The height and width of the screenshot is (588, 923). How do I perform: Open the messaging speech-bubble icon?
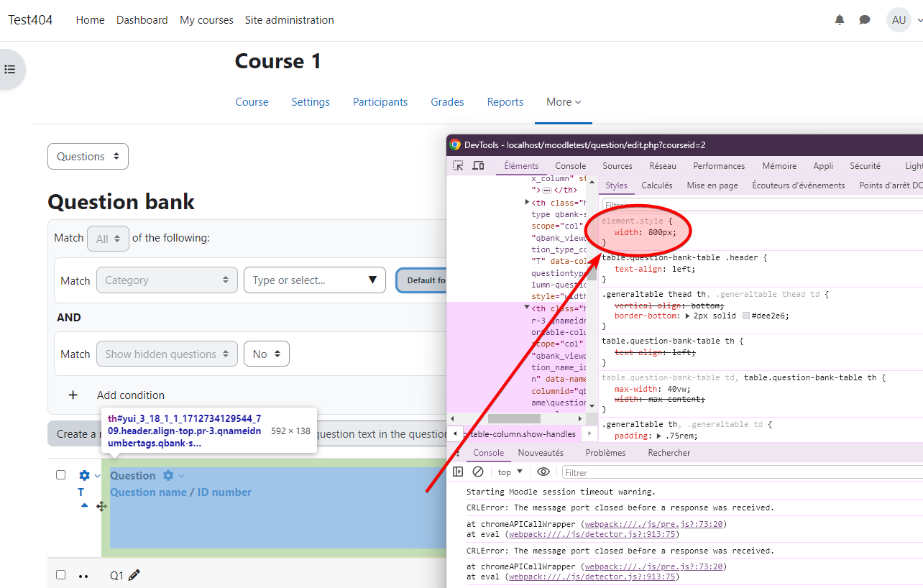865,20
